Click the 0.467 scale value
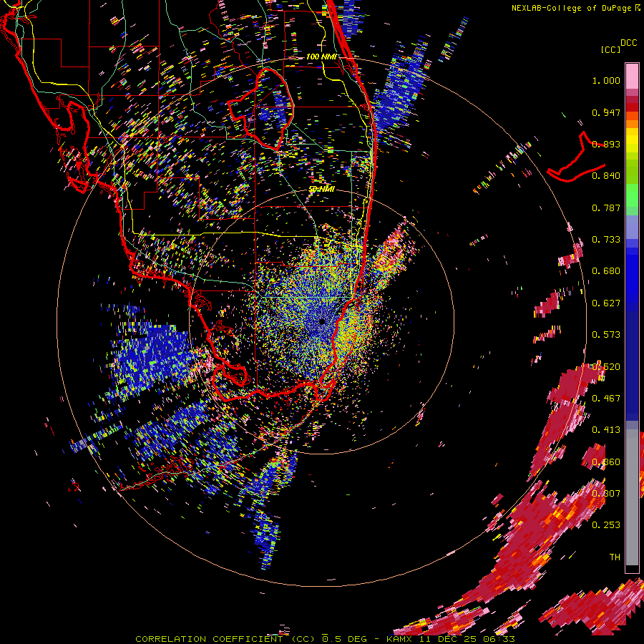Screen dimensions: 644x644 (606, 399)
